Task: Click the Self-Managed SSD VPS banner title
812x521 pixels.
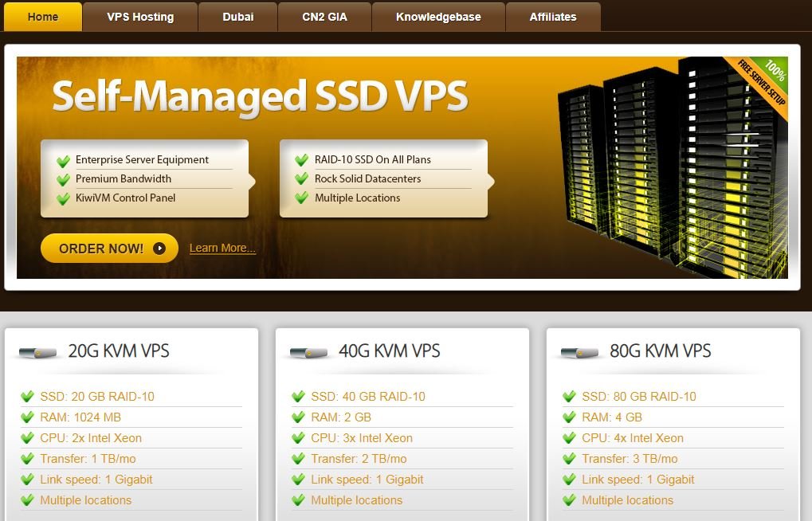Action: [260, 96]
